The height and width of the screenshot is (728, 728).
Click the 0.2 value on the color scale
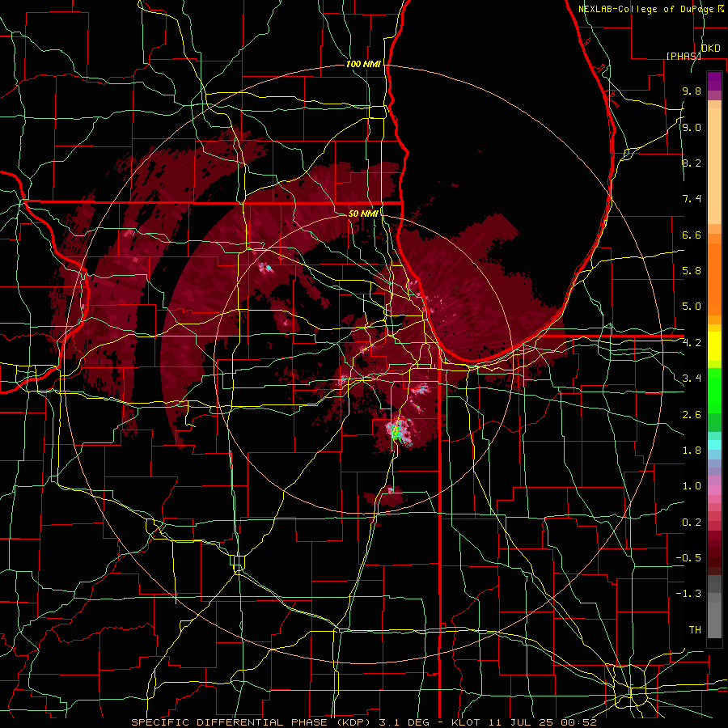click(692, 523)
